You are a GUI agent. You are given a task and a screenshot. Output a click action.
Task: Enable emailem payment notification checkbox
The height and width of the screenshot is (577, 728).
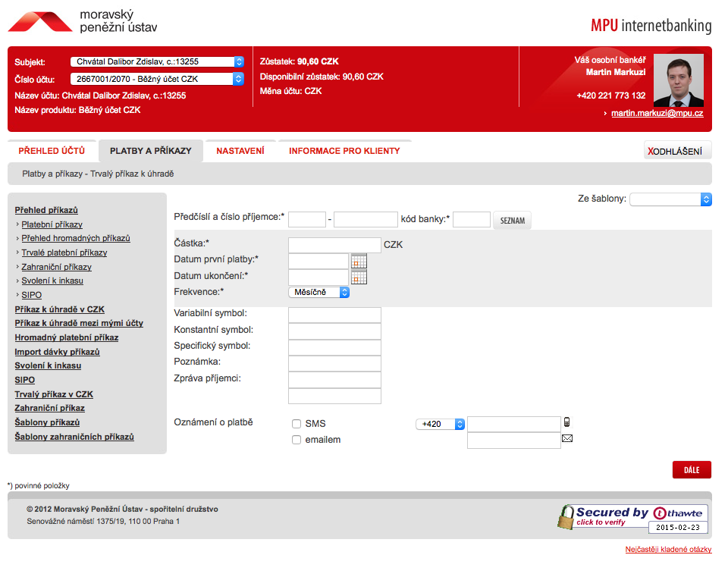(x=297, y=440)
